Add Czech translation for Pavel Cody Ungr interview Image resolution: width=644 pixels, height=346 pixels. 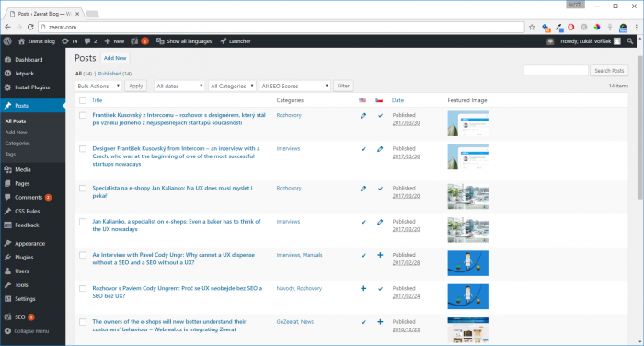pyautogui.click(x=380, y=255)
